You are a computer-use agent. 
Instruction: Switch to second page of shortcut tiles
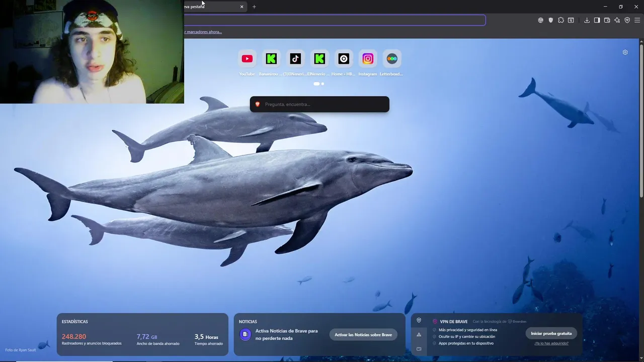323,84
